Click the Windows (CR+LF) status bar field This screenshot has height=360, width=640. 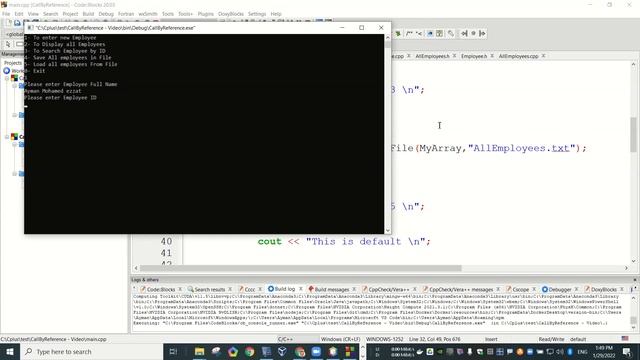coord(340,339)
